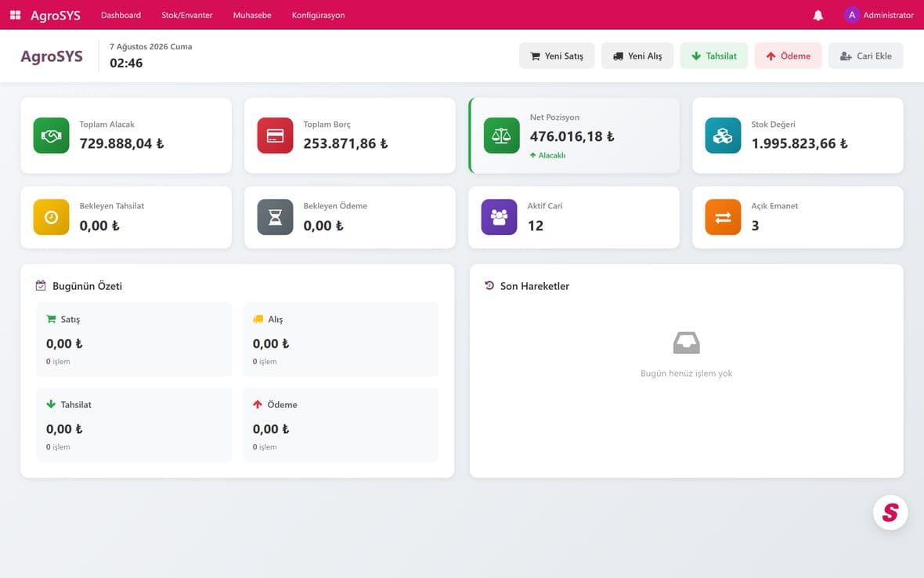Screen dimensions: 924x578
Task: Click the empty inbox tray icon
Action: coord(687,343)
